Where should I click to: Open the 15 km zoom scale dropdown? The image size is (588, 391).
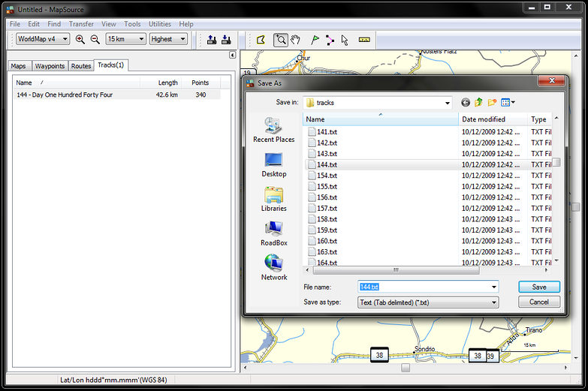[x=125, y=39]
